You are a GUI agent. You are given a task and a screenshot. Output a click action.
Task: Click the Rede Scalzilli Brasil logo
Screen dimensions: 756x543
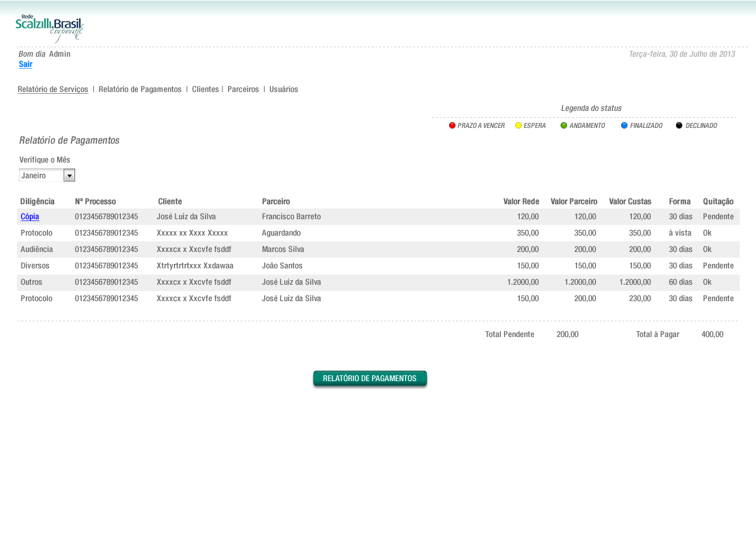point(49,28)
